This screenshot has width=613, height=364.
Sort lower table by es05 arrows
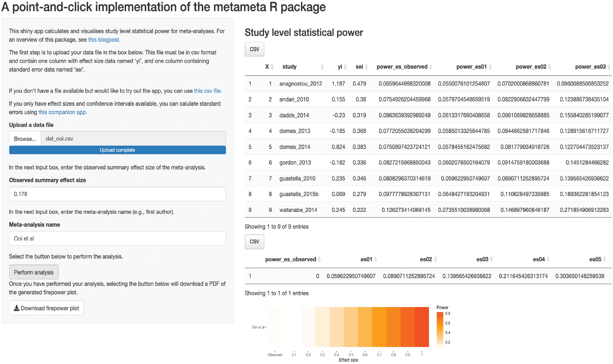coord(604,259)
